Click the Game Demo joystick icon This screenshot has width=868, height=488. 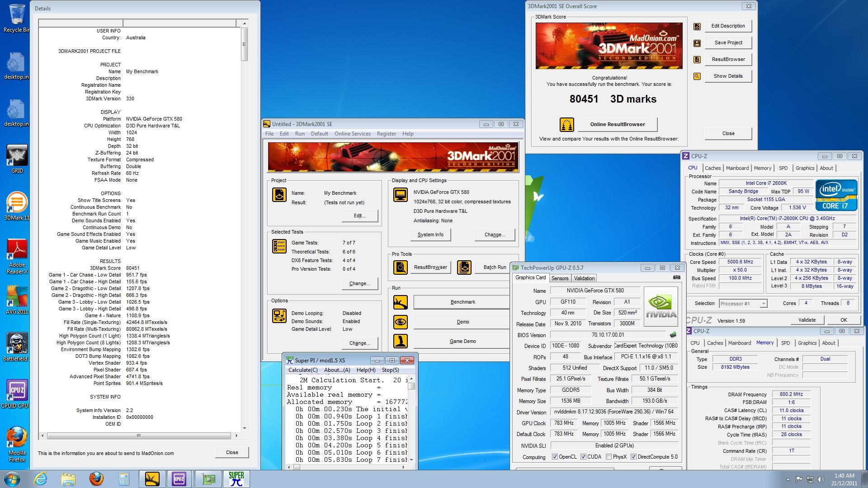(x=400, y=341)
